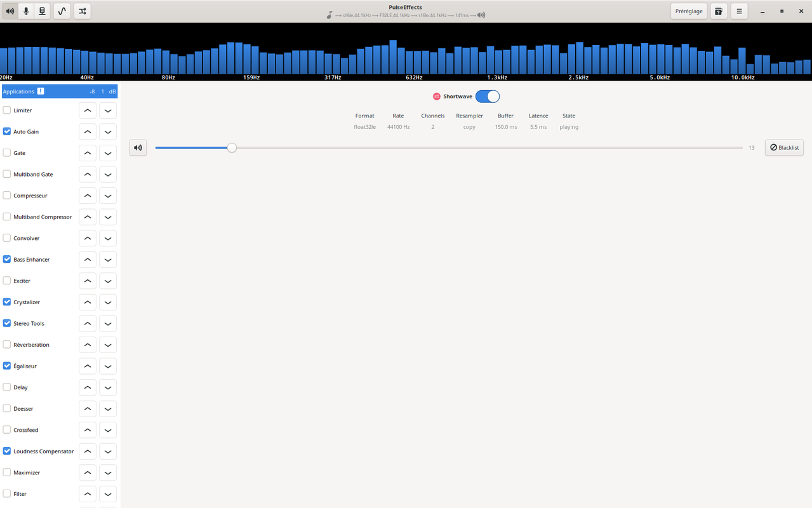Screen dimensions: 812x508
Task: Click the PulseEffects title text
Action: point(406,7)
